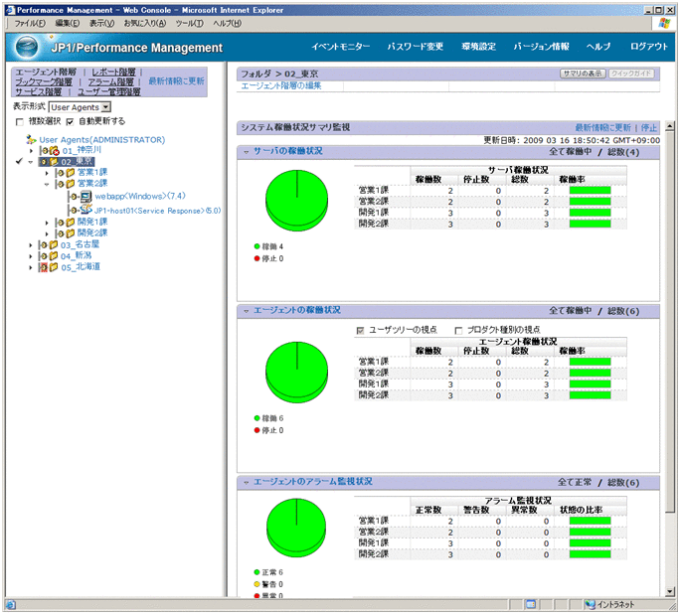
Task: Click the User Agents root tree icon
Action: pos(32,140)
